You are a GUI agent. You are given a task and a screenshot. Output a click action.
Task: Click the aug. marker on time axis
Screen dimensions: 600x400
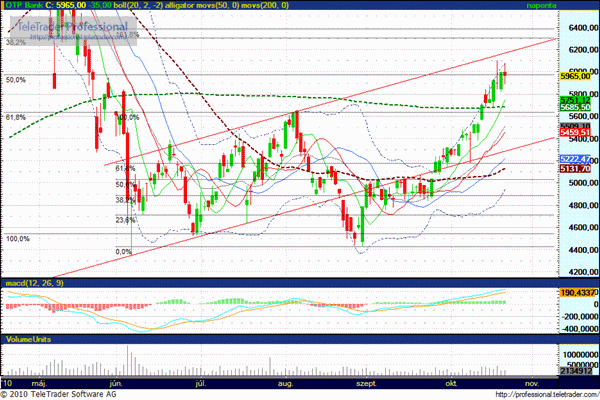284,382
